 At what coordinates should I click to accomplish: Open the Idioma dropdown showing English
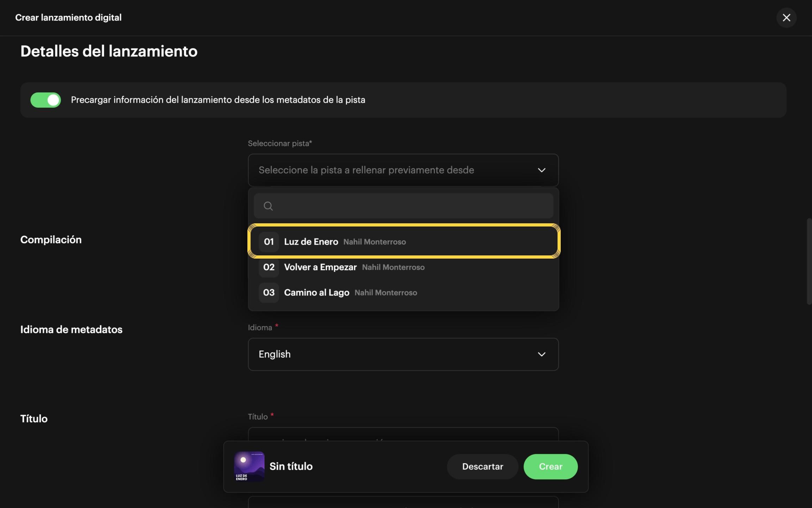pos(403,354)
